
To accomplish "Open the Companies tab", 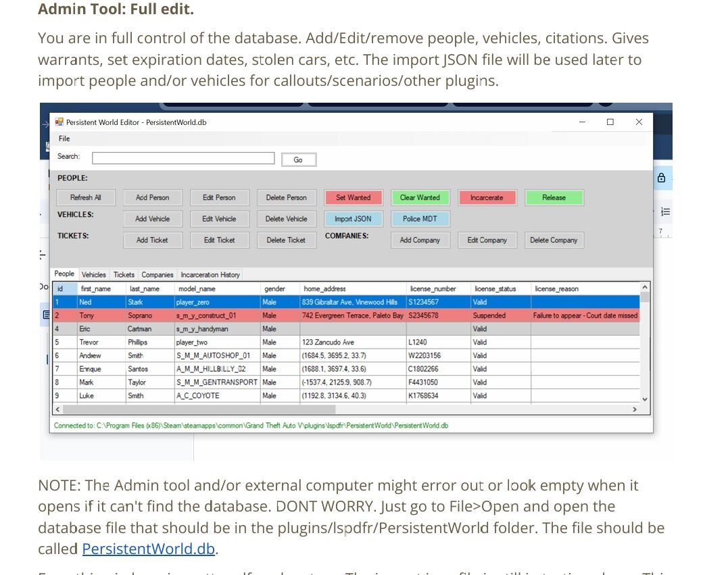I will coord(157,275).
